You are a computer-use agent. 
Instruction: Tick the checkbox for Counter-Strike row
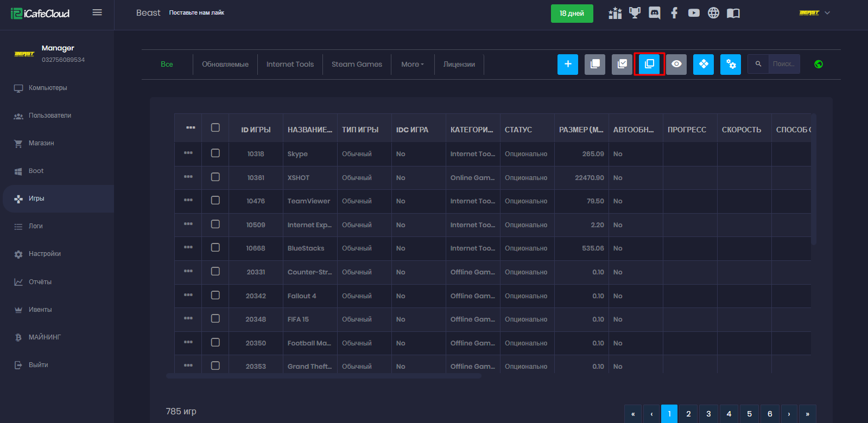coord(216,271)
